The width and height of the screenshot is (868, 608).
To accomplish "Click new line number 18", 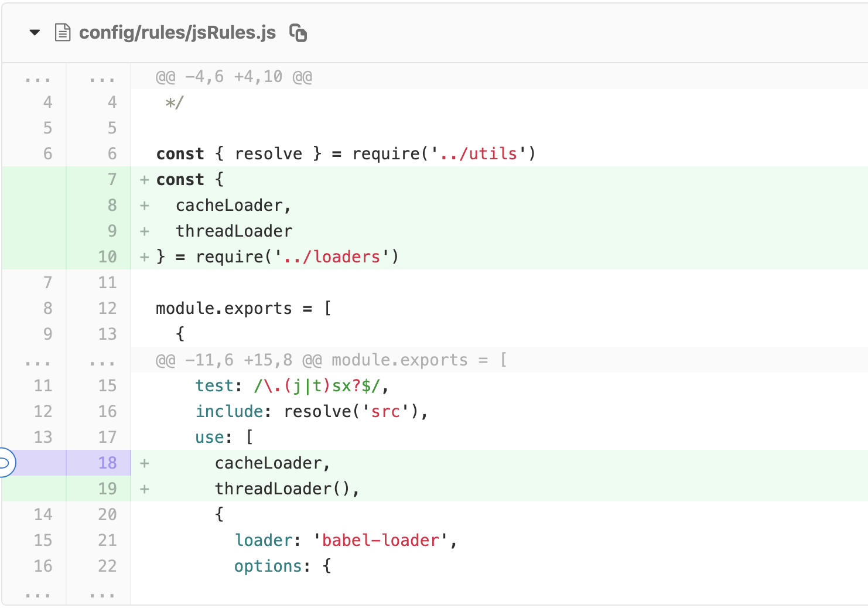I will pyautogui.click(x=107, y=463).
